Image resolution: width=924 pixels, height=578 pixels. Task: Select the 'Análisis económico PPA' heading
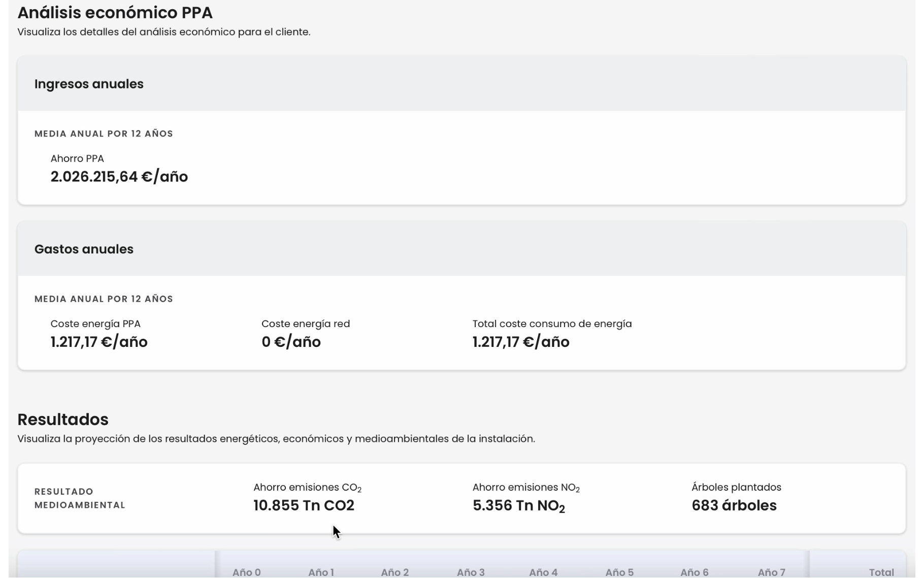coord(115,13)
